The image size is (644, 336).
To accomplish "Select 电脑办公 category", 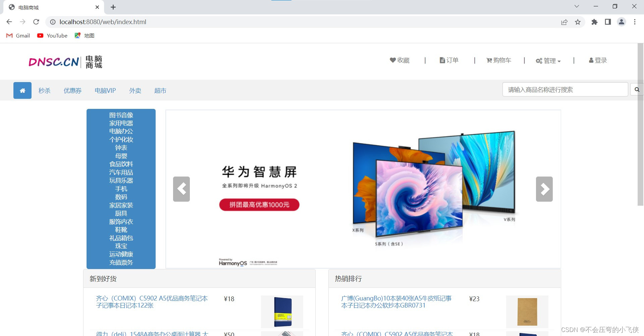I will point(121,131).
